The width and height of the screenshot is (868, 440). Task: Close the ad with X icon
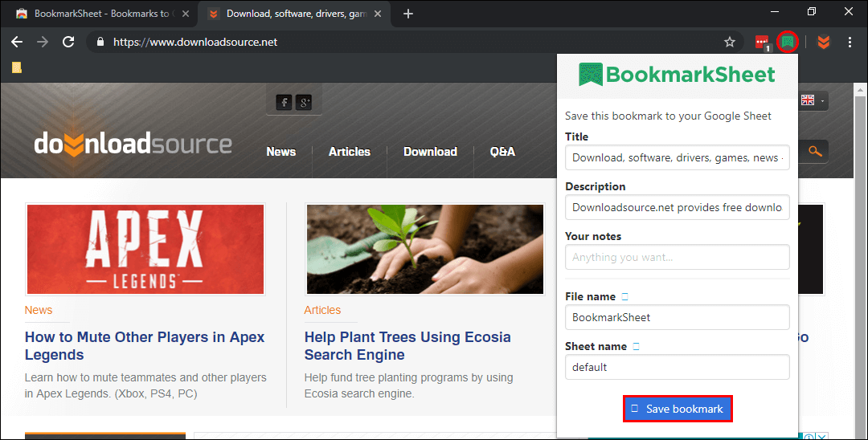click(822, 436)
